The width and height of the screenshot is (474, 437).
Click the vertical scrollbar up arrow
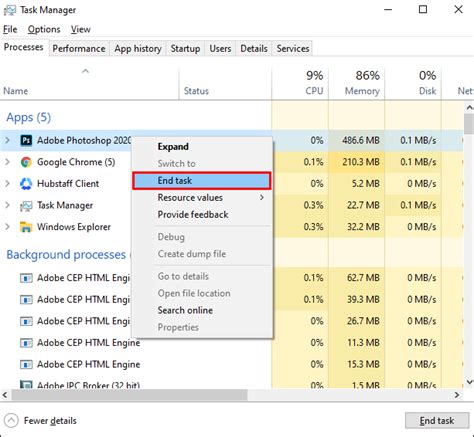pyautogui.click(x=469, y=107)
